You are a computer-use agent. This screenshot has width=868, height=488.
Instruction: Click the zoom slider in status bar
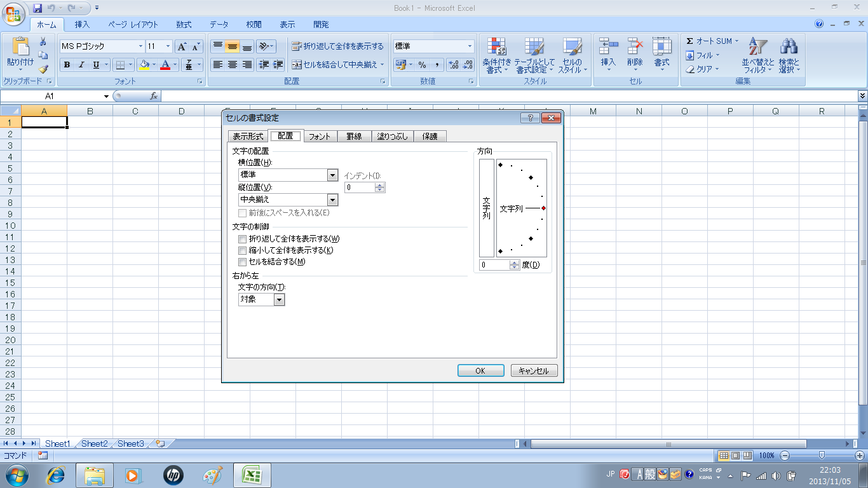[x=822, y=456]
